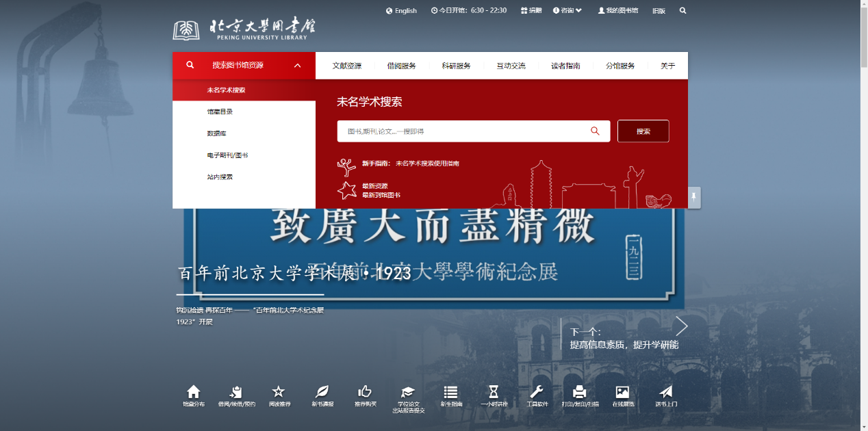Open the 在线展览 picture icon
This screenshot has height=431, width=868.
click(x=622, y=391)
